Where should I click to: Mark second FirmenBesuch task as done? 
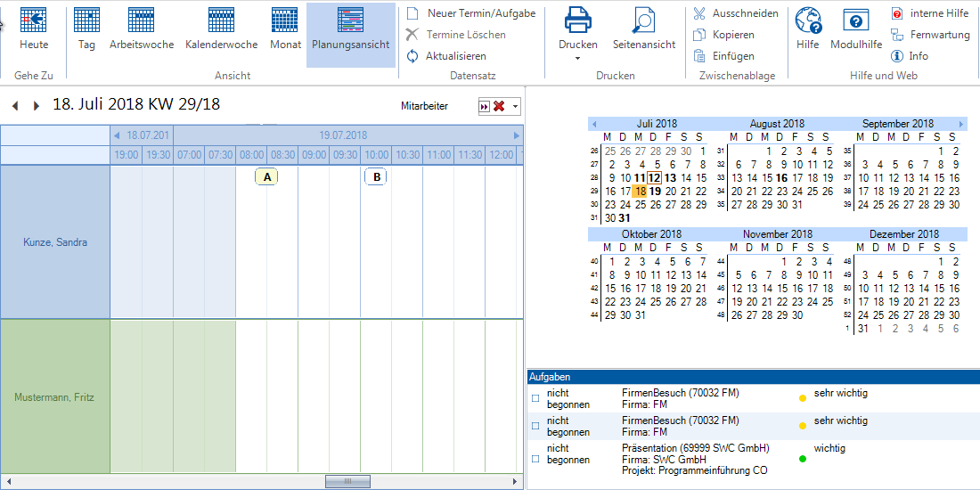click(535, 426)
